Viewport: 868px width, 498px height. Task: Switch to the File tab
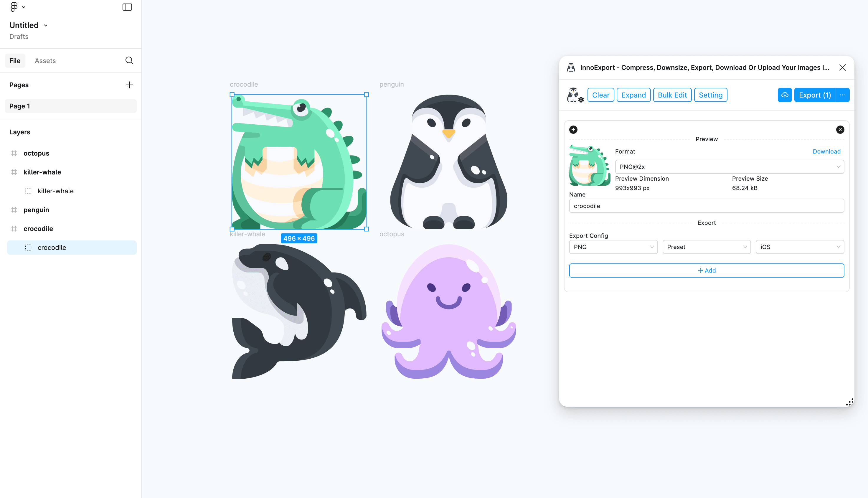[15, 60]
